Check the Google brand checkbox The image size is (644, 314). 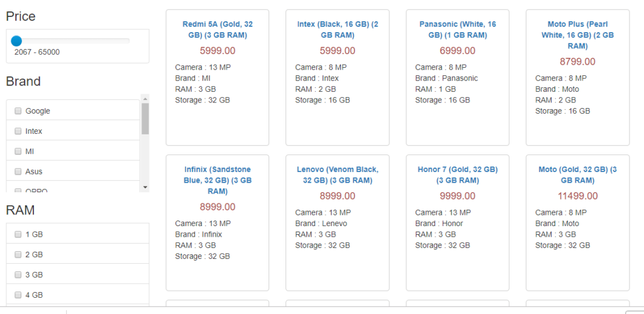coord(18,111)
